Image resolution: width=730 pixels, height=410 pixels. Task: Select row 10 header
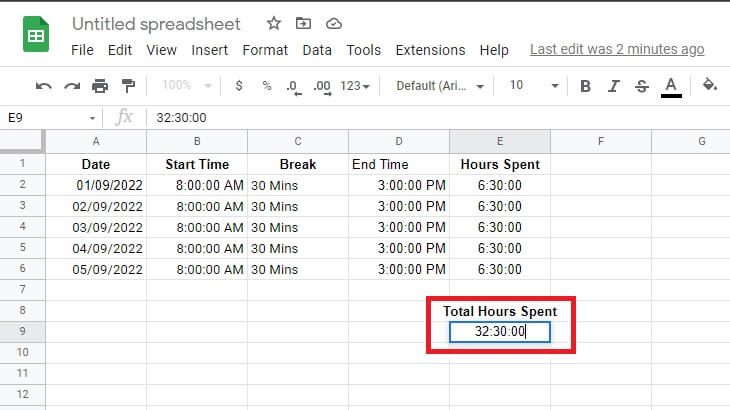pos(22,352)
